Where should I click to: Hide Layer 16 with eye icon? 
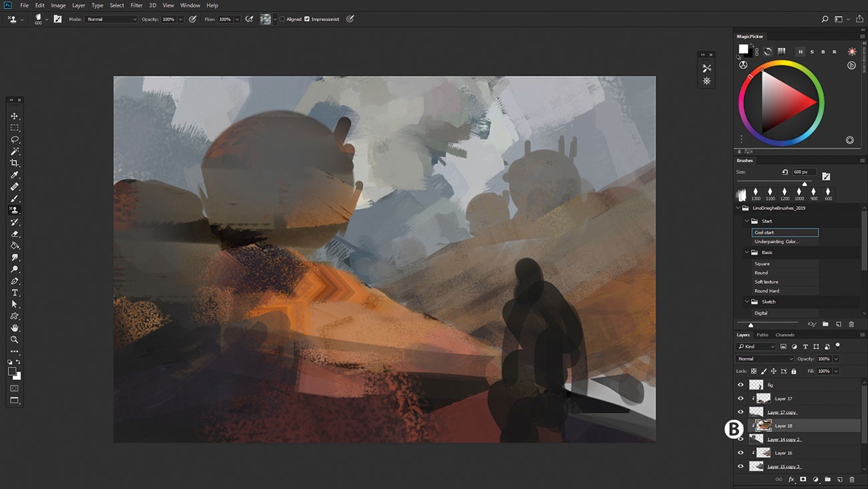(x=740, y=453)
